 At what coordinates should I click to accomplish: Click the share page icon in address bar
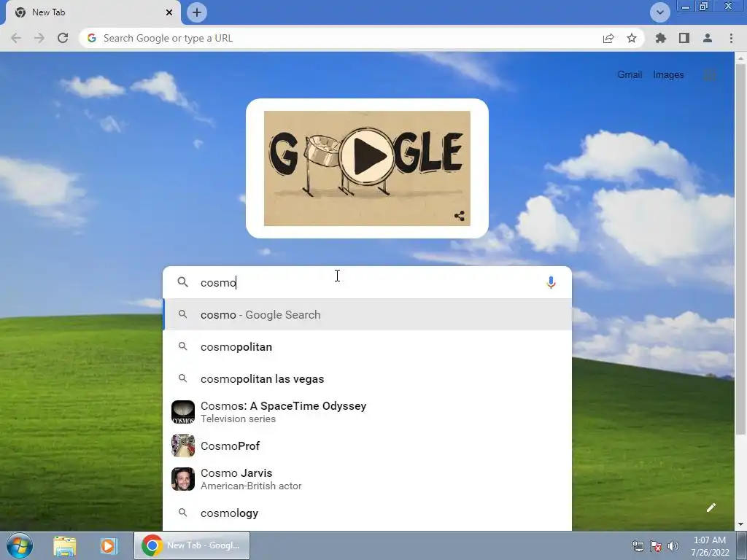click(608, 38)
